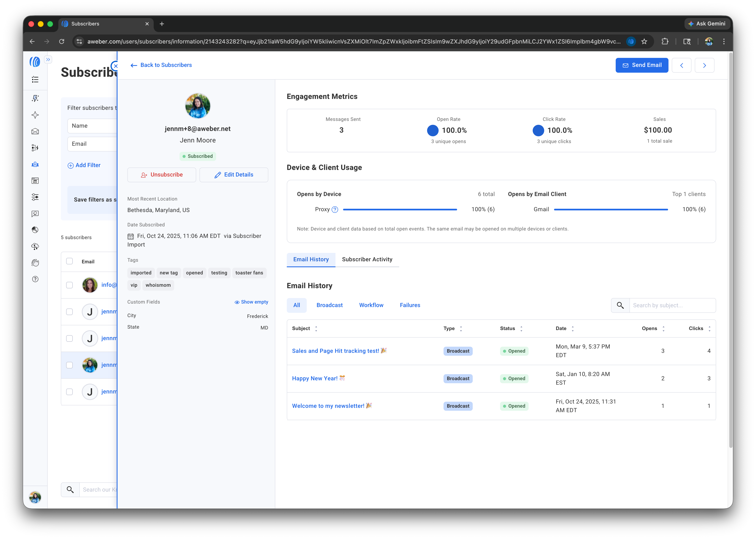The width and height of the screenshot is (756, 539).
Task: Switch to Subscriber Activity tab
Action: [367, 259]
